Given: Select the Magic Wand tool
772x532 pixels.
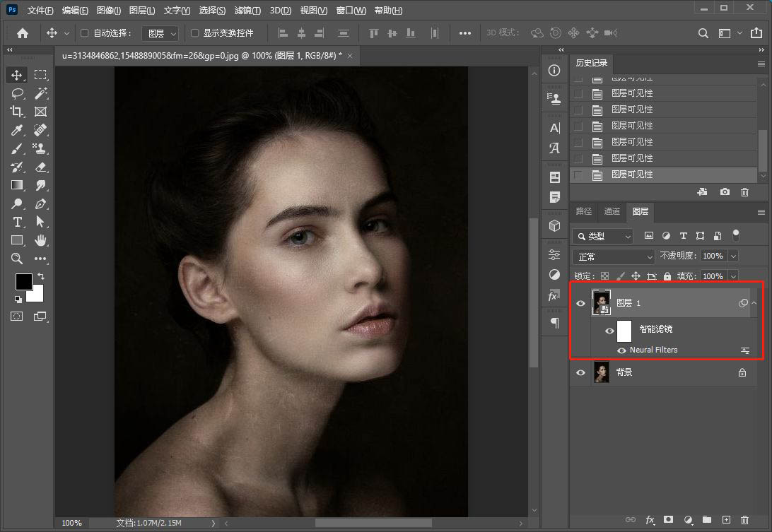Looking at the screenshot, I should tap(41, 93).
